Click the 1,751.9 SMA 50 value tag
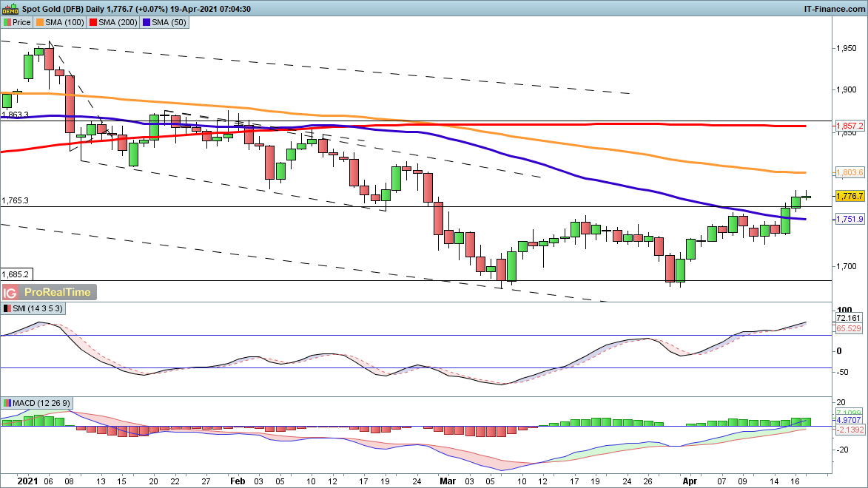Screen dimensions: 868x488 coord(850,219)
